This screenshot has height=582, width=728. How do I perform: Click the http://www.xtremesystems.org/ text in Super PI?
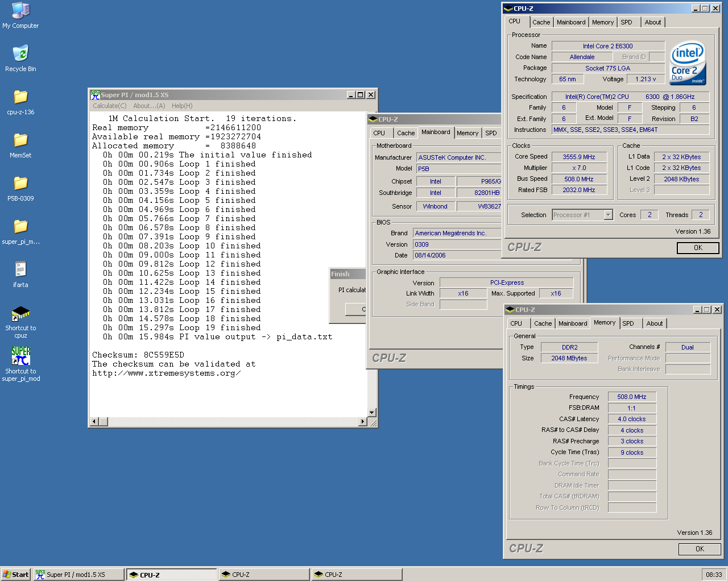166,373
